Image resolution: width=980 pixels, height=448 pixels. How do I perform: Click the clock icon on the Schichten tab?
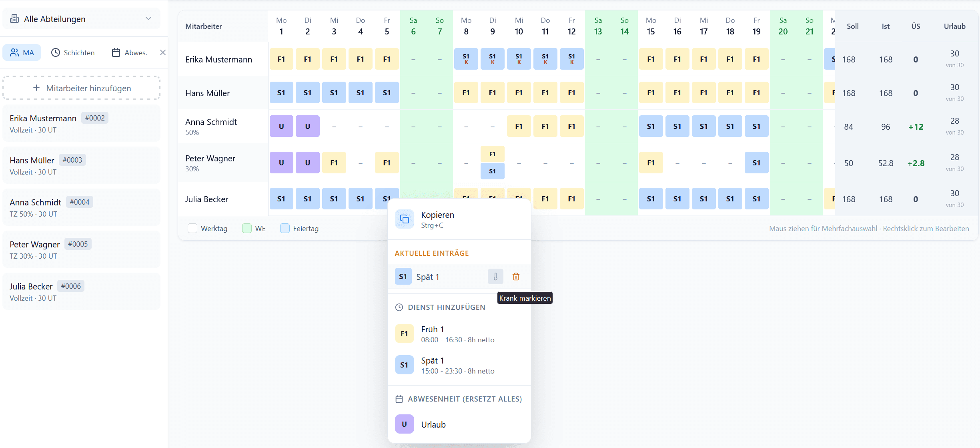point(56,52)
